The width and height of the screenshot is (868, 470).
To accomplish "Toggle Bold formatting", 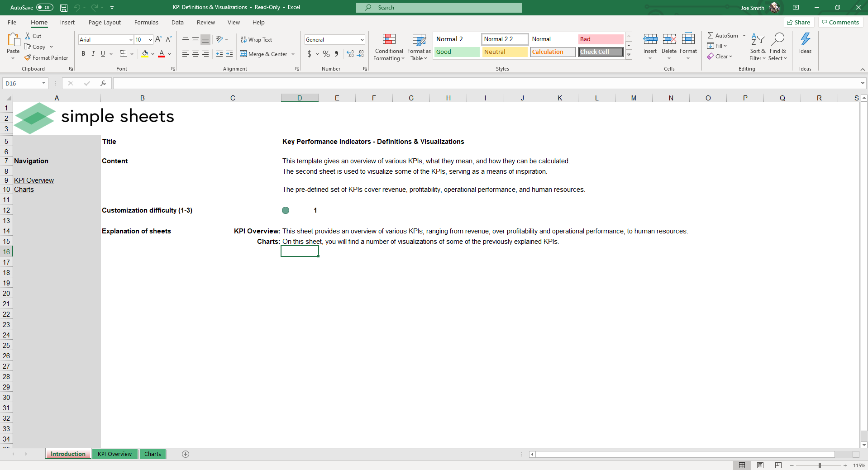I will [x=83, y=54].
